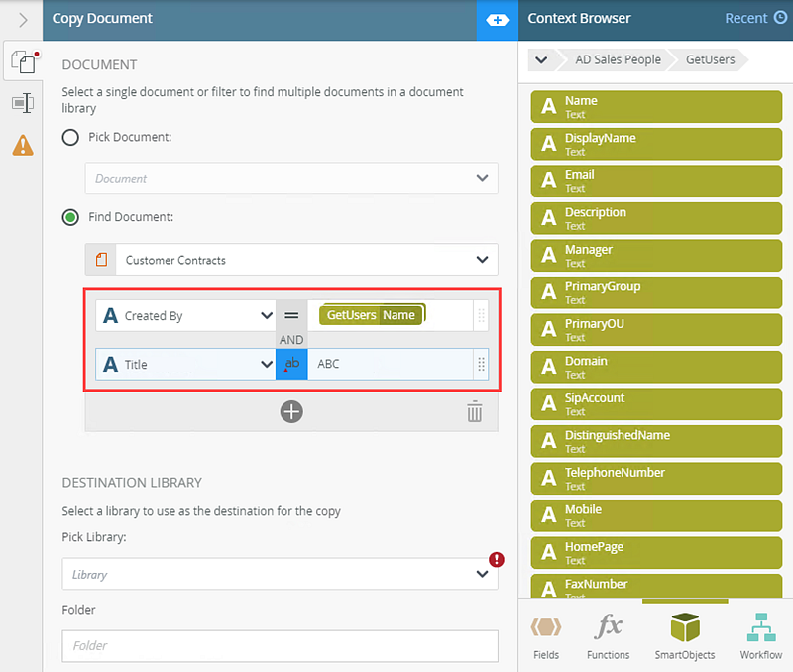Viewport: 793px width, 672px height.
Task: Click the Folder input field
Action: click(280, 645)
